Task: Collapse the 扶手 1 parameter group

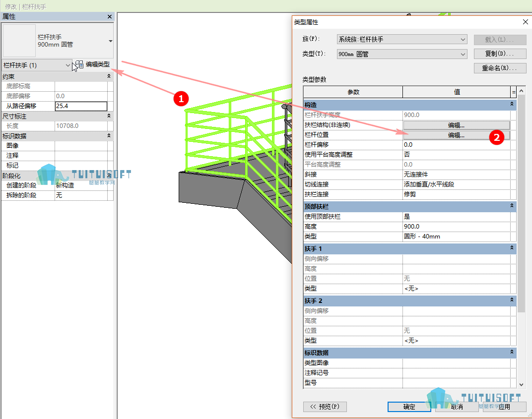Action: [x=512, y=248]
